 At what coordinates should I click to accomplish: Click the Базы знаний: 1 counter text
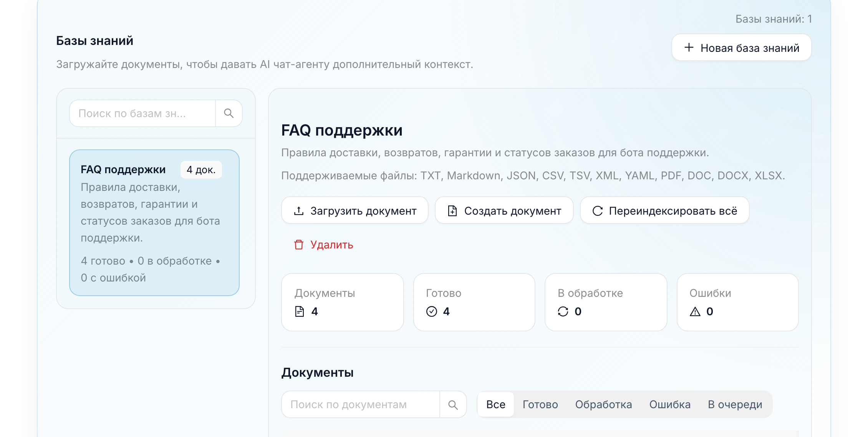pyautogui.click(x=774, y=19)
